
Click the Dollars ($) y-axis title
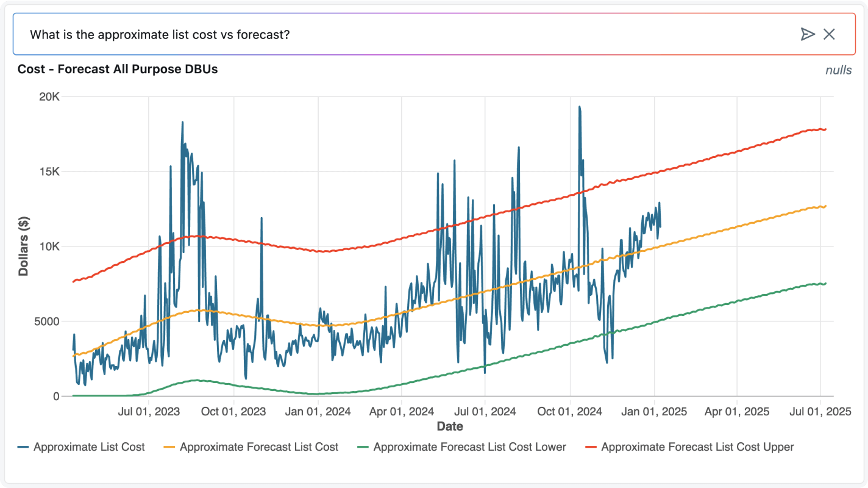point(24,246)
